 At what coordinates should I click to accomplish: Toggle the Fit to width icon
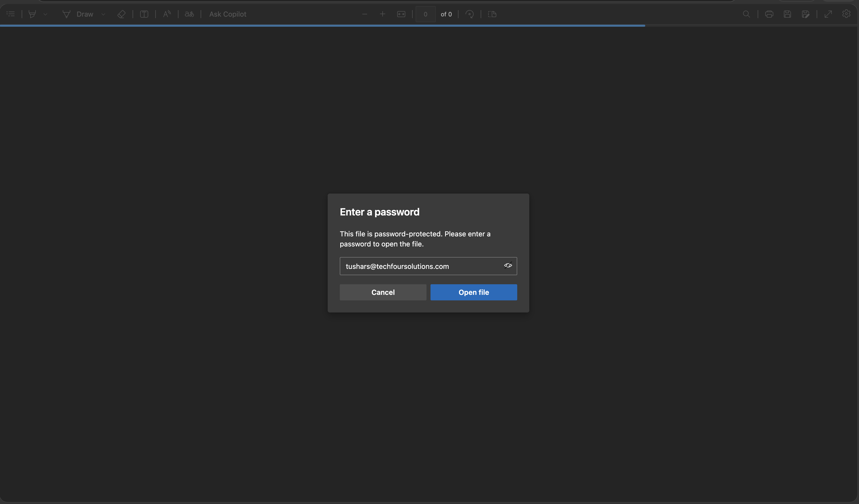(x=401, y=14)
